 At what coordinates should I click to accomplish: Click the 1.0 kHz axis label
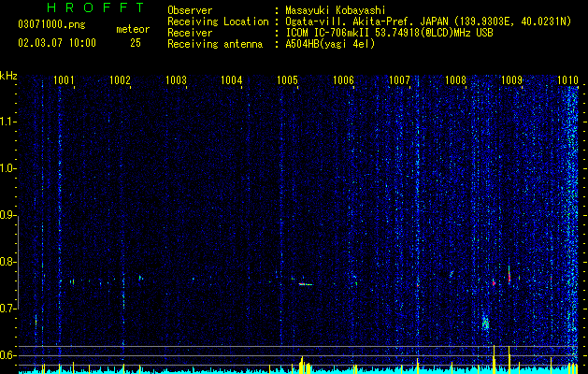pos(7,168)
